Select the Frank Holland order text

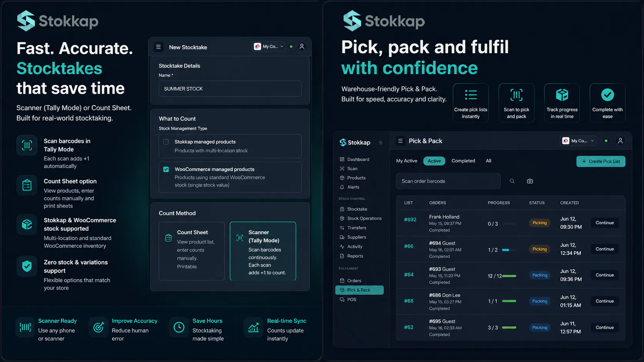444,217
